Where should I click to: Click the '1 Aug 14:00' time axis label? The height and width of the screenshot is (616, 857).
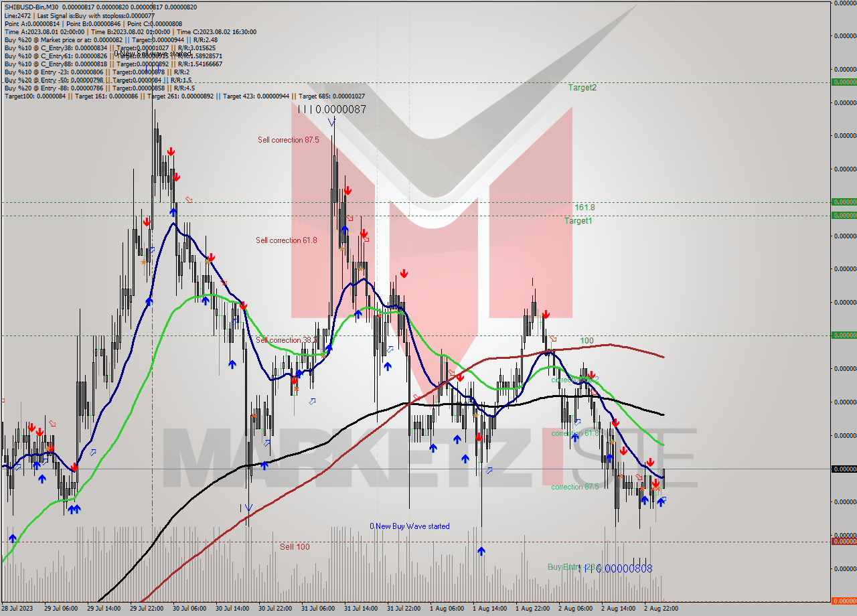(x=489, y=609)
